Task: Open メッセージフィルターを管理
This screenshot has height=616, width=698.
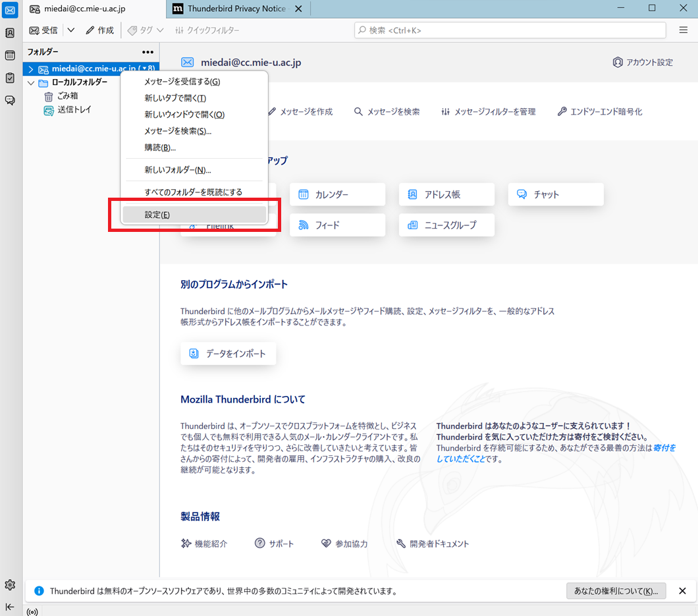Action: tap(489, 112)
